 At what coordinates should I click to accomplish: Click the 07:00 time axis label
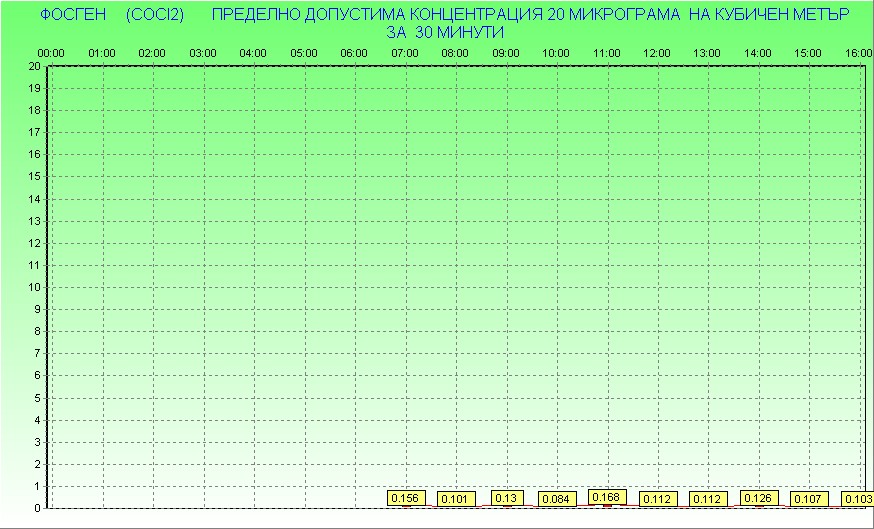pyautogui.click(x=405, y=53)
